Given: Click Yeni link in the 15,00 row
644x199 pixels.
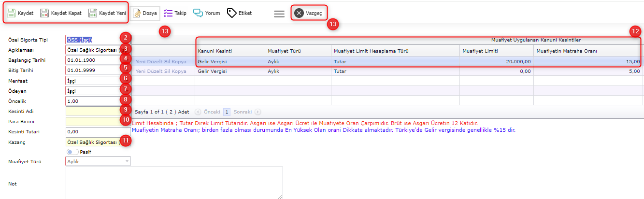Looking at the screenshot, I should point(141,61).
